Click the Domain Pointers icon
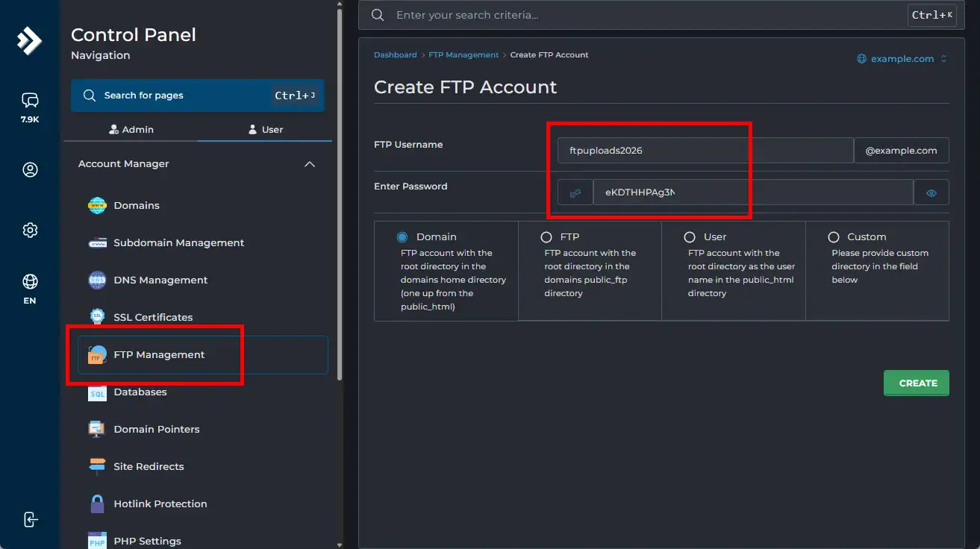This screenshot has width=980, height=549. [x=97, y=429]
